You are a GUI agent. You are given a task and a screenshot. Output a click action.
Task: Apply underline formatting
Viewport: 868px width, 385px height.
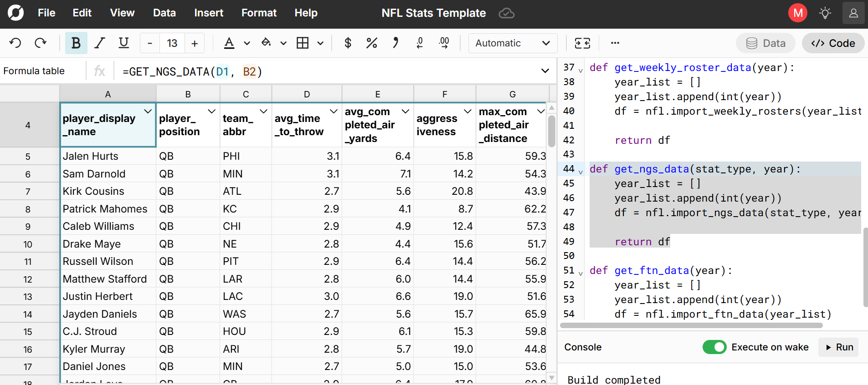pos(123,43)
